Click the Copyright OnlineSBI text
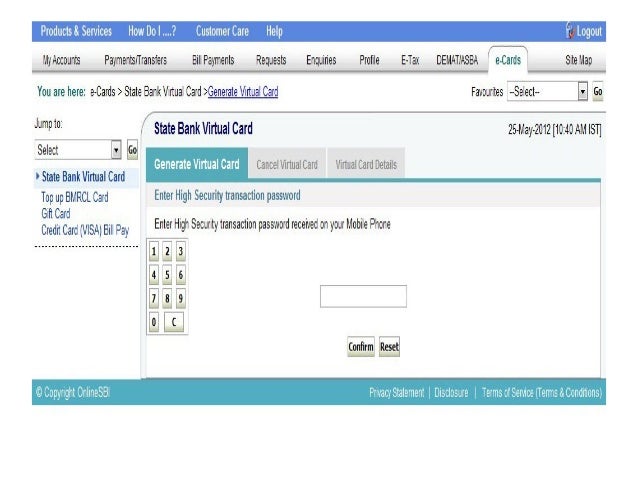 [73, 392]
